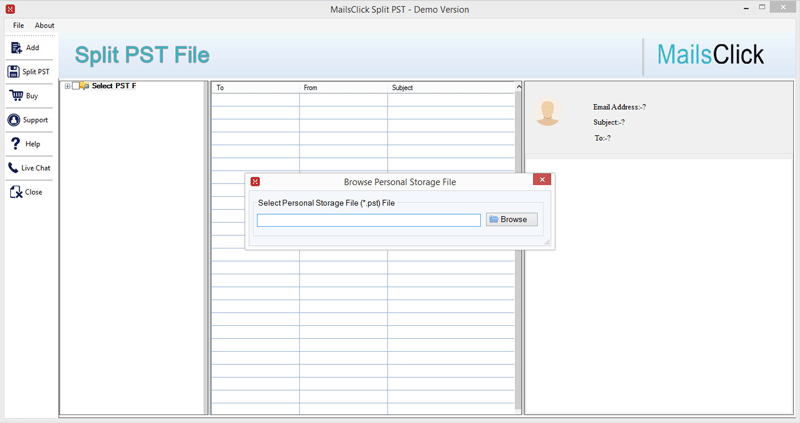Expand the Select PST F tree node
This screenshot has height=423, width=800.
tap(67, 86)
